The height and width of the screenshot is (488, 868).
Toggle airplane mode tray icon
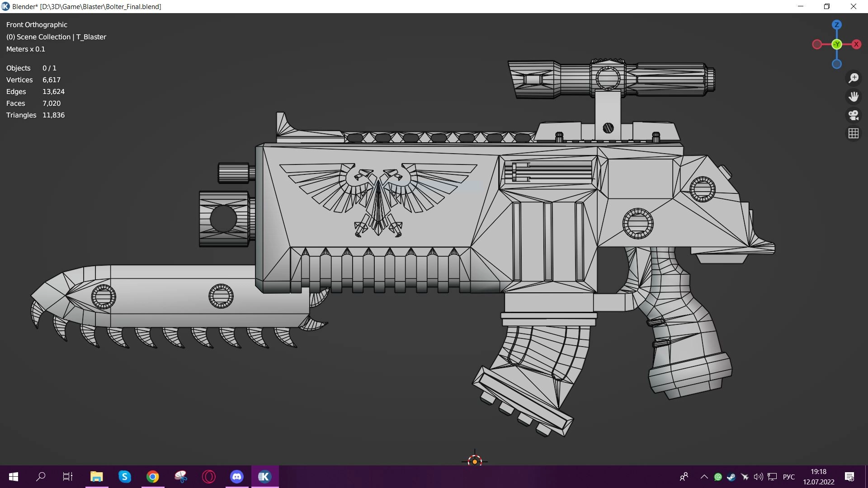[x=745, y=477]
